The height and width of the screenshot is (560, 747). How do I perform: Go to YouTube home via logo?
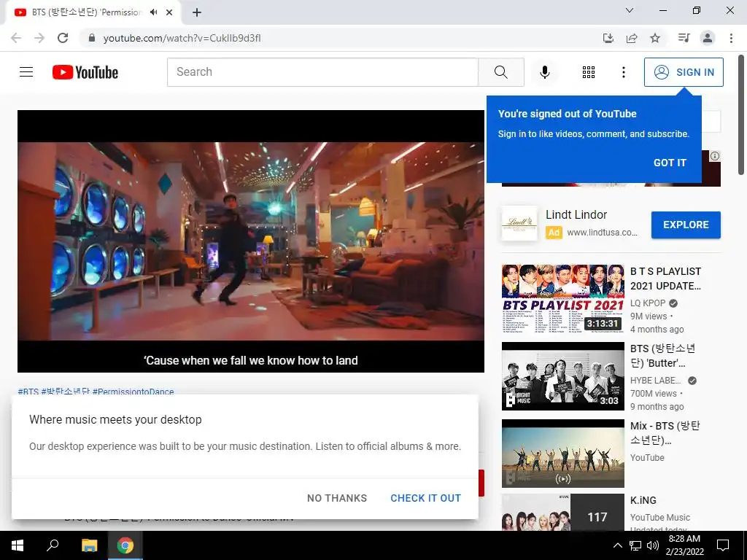[85, 72]
